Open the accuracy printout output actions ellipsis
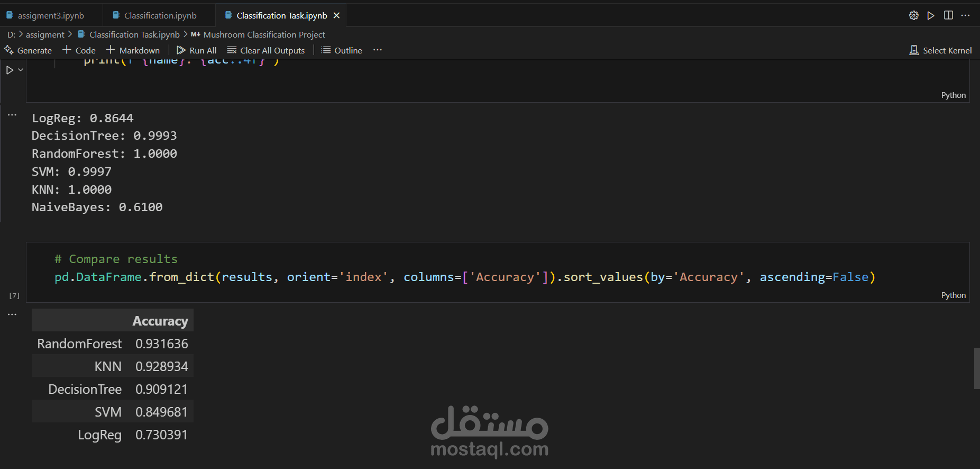 pyautogui.click(x=12, y=115)
